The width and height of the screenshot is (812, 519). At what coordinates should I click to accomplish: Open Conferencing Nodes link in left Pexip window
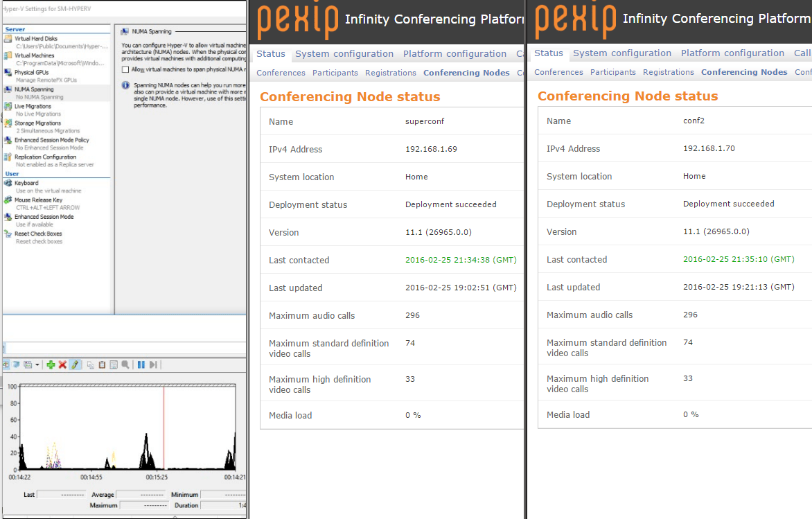coord(466,73)
